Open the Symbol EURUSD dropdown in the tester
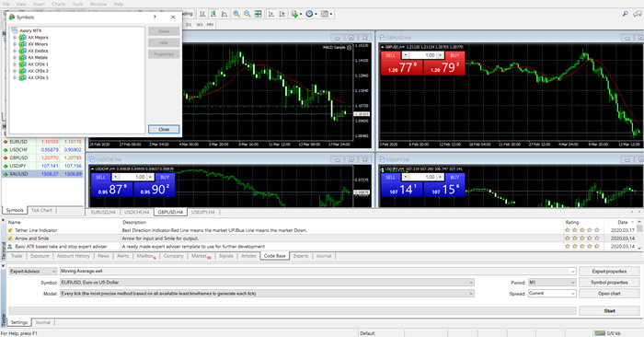644x337 pixels. click(267, 283)
